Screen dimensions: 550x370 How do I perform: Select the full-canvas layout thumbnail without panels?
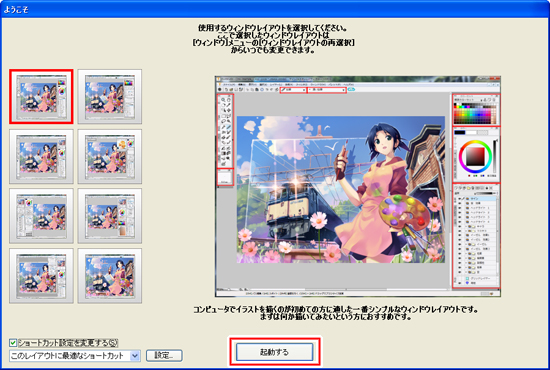click(110, 276)
